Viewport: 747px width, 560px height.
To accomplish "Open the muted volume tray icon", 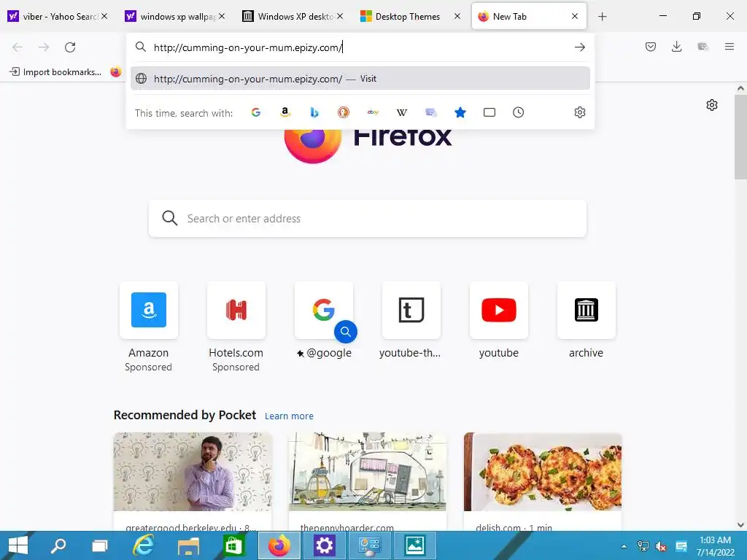I will coord(661,546).
